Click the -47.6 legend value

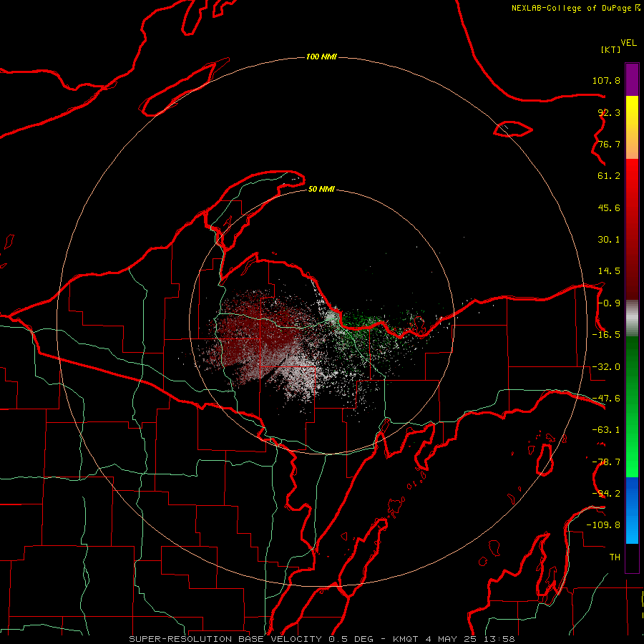pos(606,399)
